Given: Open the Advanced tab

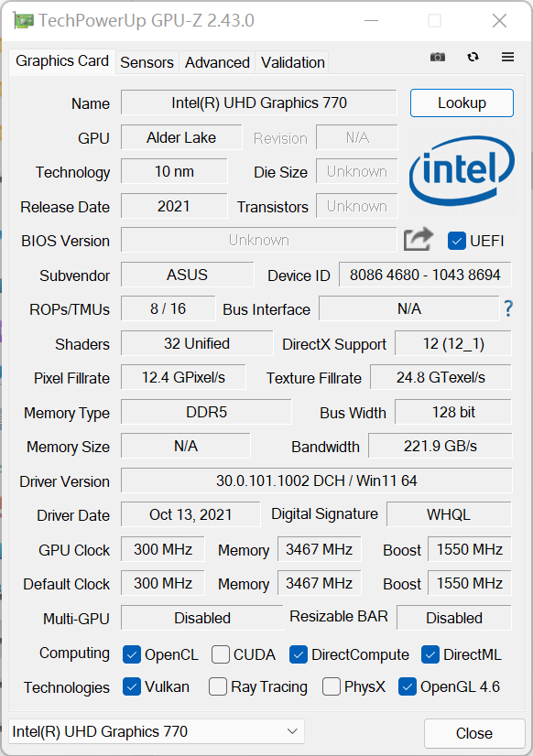Looking at the screenshot, I should click(217, 62).
